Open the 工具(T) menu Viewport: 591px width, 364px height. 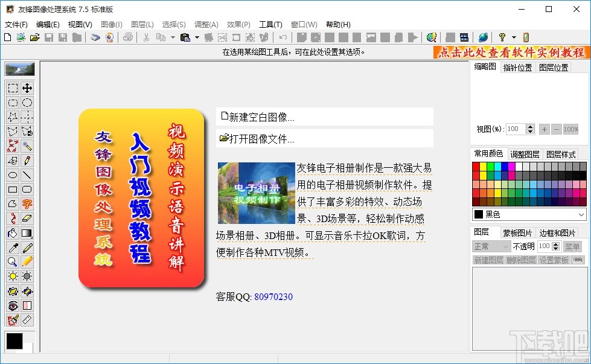pos(270,25)
